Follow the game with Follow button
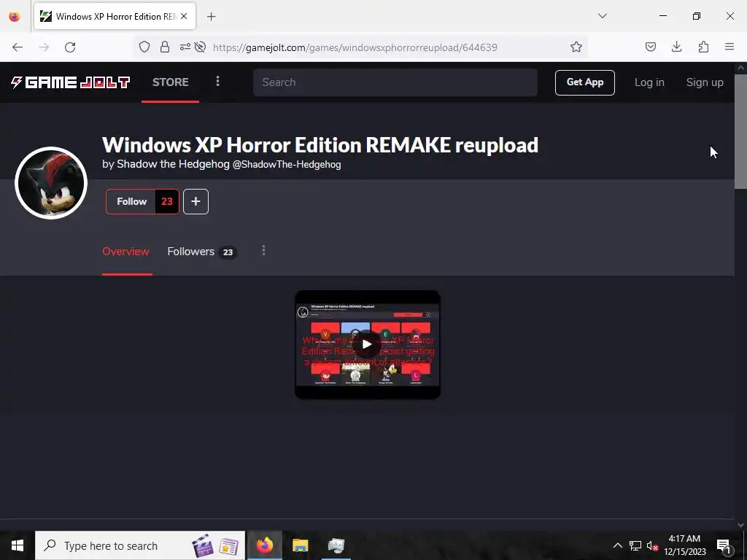The height and width of the screenshot is (560, 747). click(131, 201)
